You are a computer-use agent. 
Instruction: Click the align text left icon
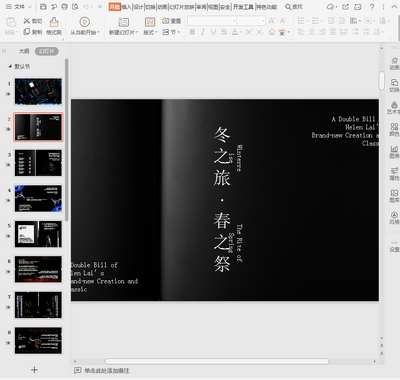[301, 32]
